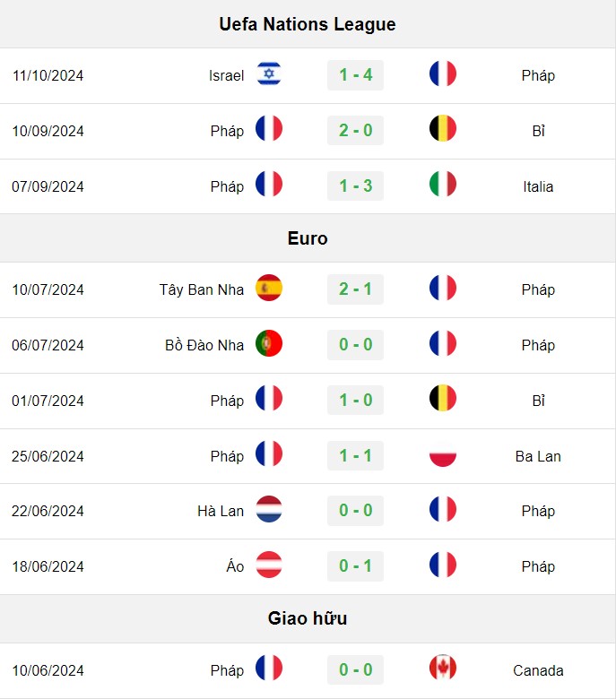
Task: Click the Poland flag icon
Action: 442,454
